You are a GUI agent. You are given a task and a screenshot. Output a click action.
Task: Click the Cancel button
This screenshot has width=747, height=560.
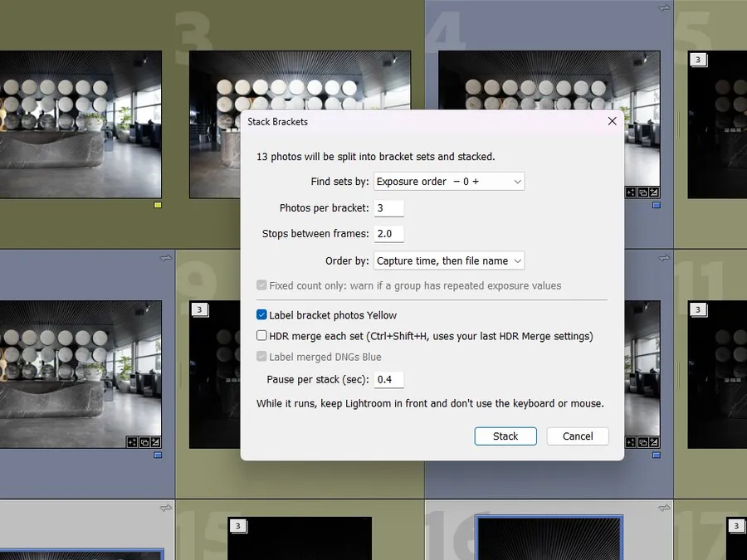tap(578, 436)
